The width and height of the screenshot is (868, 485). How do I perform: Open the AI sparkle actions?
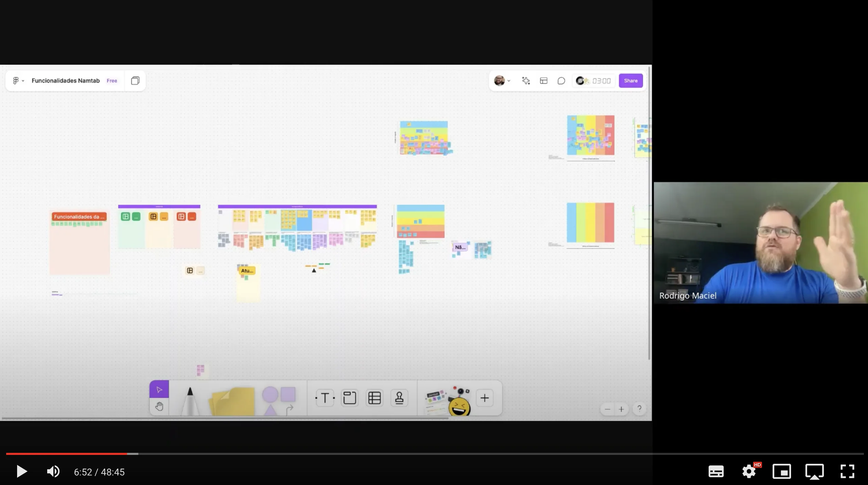[x=526, y=81]
